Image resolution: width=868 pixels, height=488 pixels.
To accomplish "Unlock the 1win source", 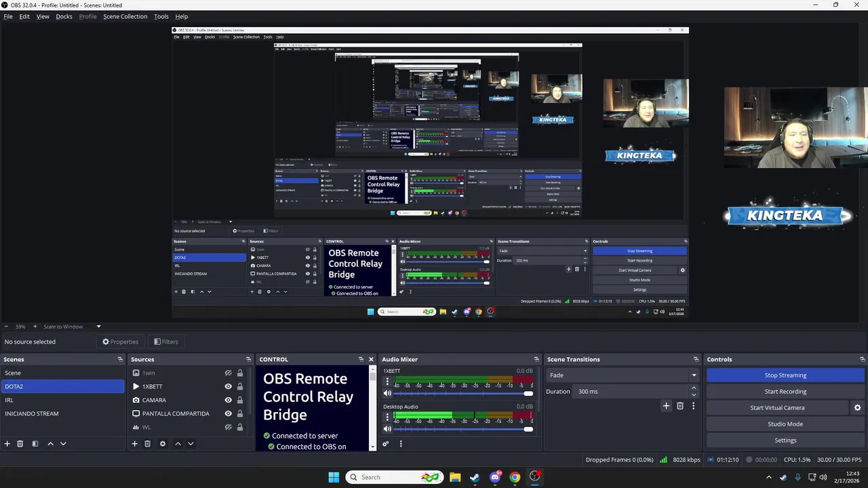I will pos(239,373).
